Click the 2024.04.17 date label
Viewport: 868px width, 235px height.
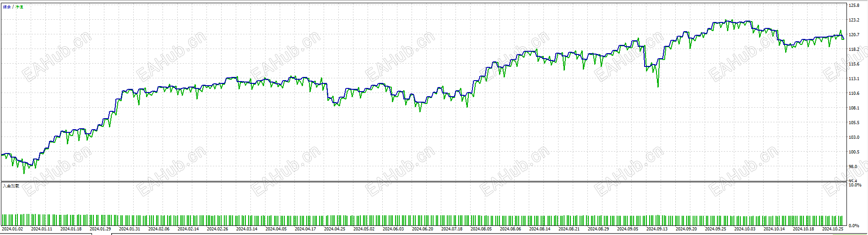point(305,229)
